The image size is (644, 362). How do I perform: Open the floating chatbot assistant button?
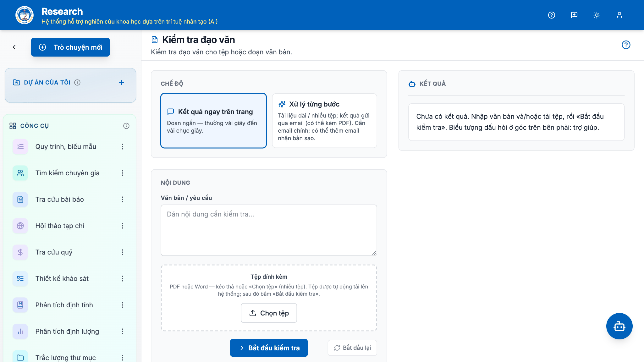click(619, 326)
